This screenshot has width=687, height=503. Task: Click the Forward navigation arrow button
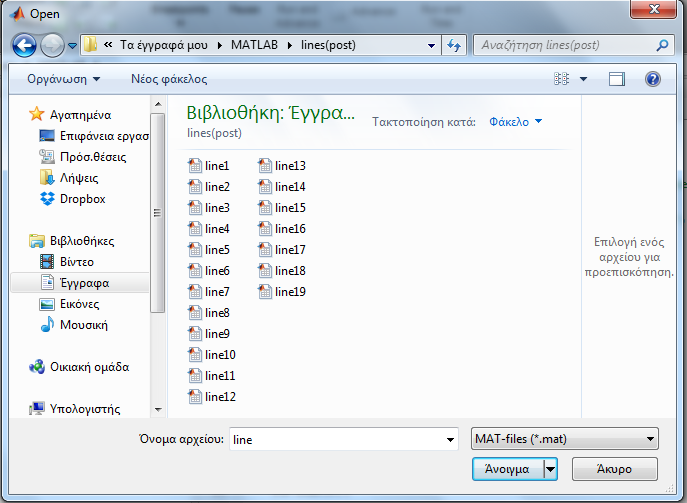click(52, 45)
